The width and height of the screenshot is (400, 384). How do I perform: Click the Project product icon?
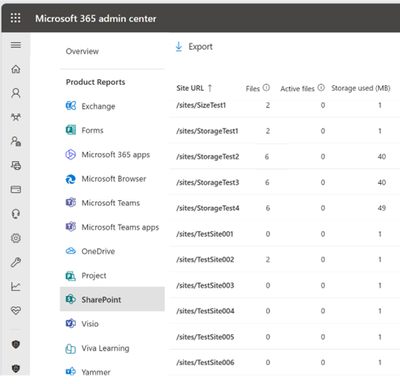pyautogui.click(x=71, y=276)
